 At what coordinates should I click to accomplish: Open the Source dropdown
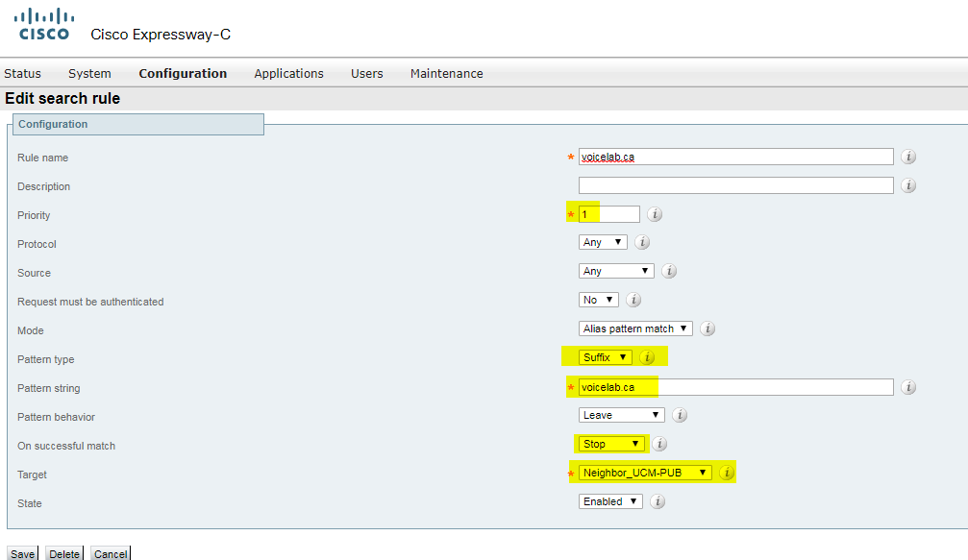616,271
